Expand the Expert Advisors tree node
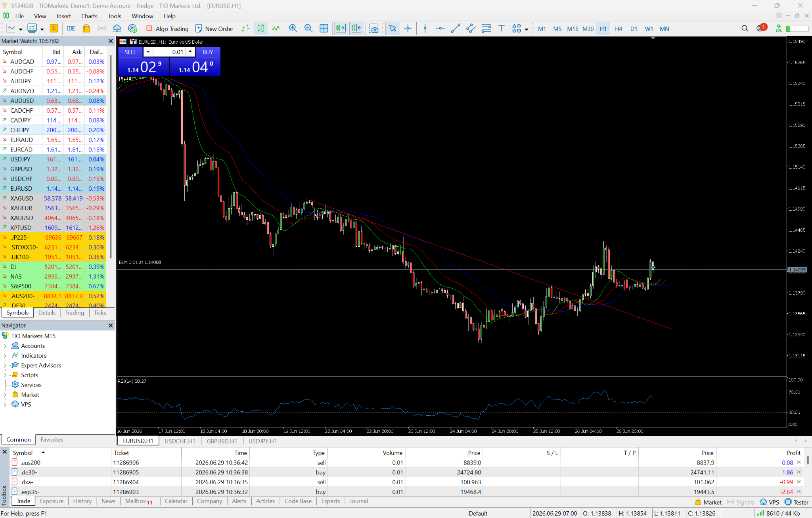812x518 pixels. 5,365
